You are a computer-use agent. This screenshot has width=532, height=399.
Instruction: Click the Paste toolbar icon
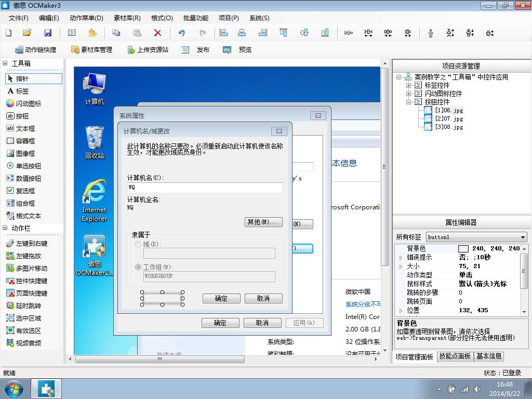[x=137, y=33]
